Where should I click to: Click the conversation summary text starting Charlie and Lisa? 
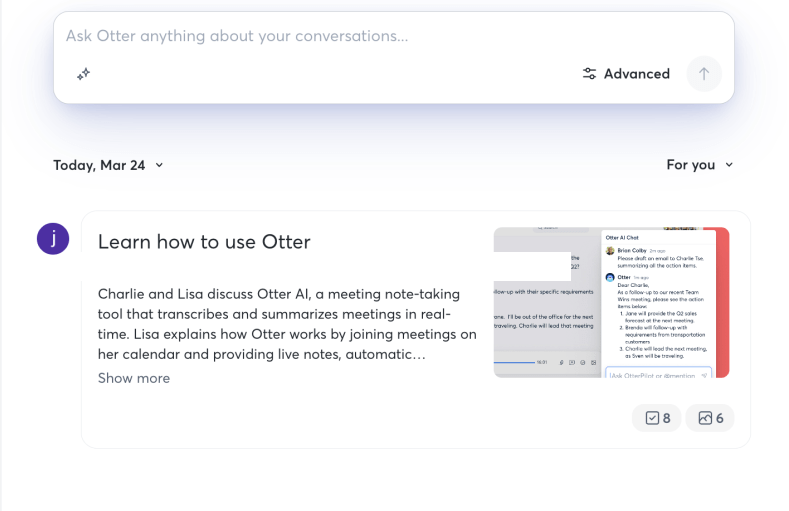pos(287,324)
